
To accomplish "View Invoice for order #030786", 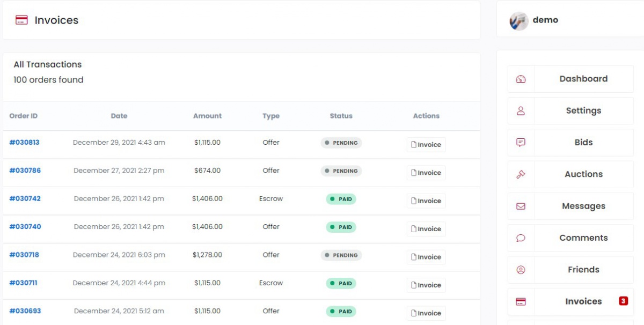I will click(x=426, y=173).
